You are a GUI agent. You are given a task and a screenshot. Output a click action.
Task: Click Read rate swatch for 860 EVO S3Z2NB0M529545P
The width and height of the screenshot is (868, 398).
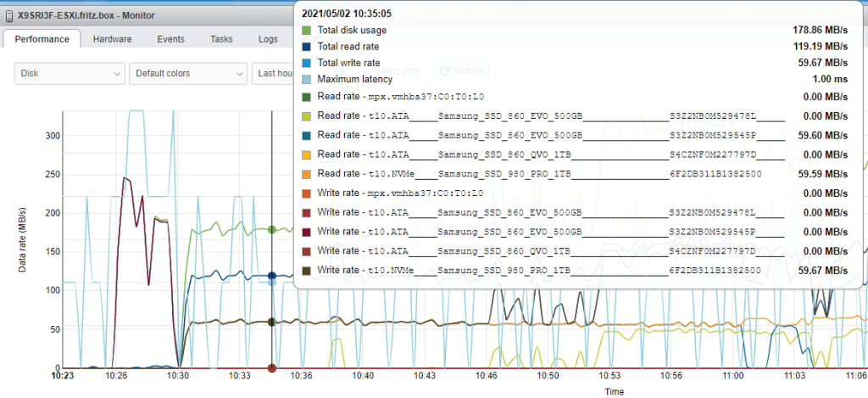click(x=306, y=135)
